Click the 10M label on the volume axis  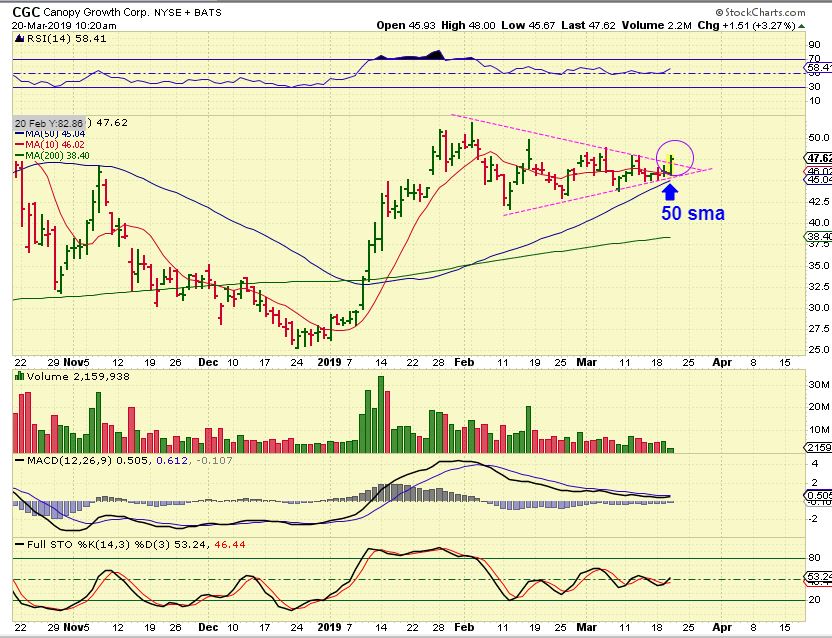[x=819, y=429]
